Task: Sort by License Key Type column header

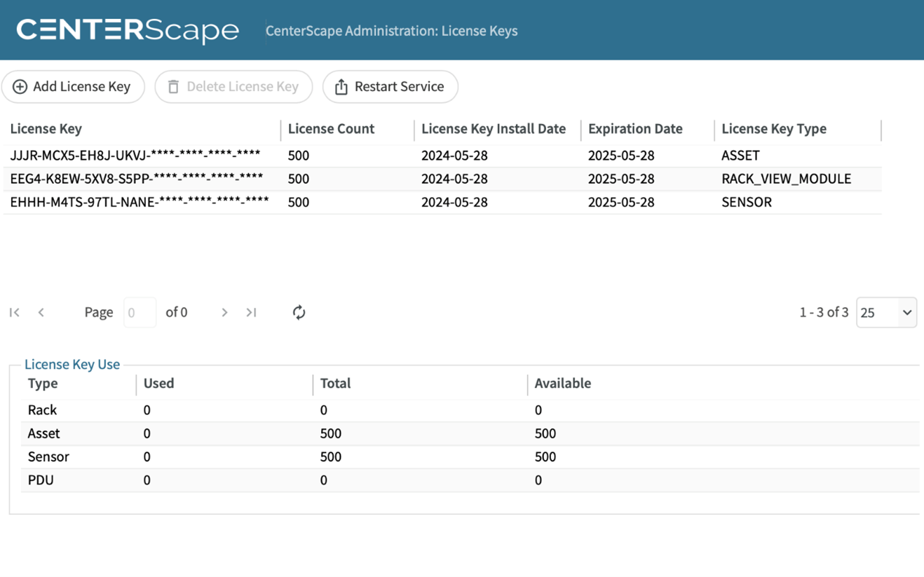Action: [774, 129]
